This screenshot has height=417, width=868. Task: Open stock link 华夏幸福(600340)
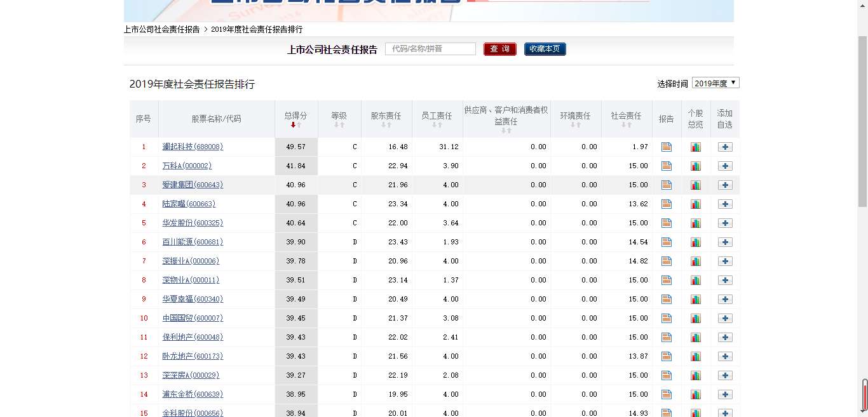pyautogui.click(x=193, y=299)
